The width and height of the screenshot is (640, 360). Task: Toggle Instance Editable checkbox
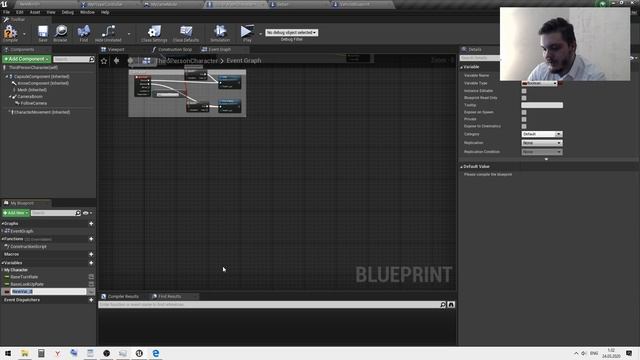pyautogui.click(x=524, y=91)
